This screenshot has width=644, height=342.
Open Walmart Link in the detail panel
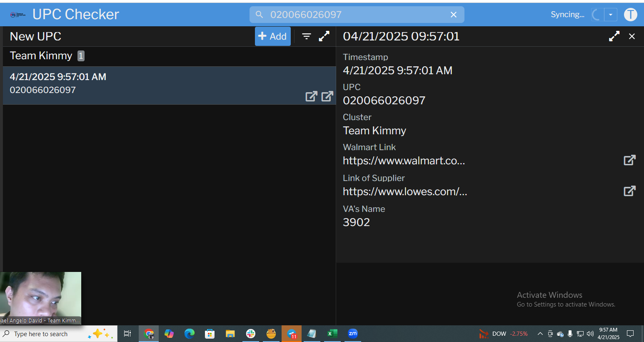pyautogui.click(x=629, y=160)
